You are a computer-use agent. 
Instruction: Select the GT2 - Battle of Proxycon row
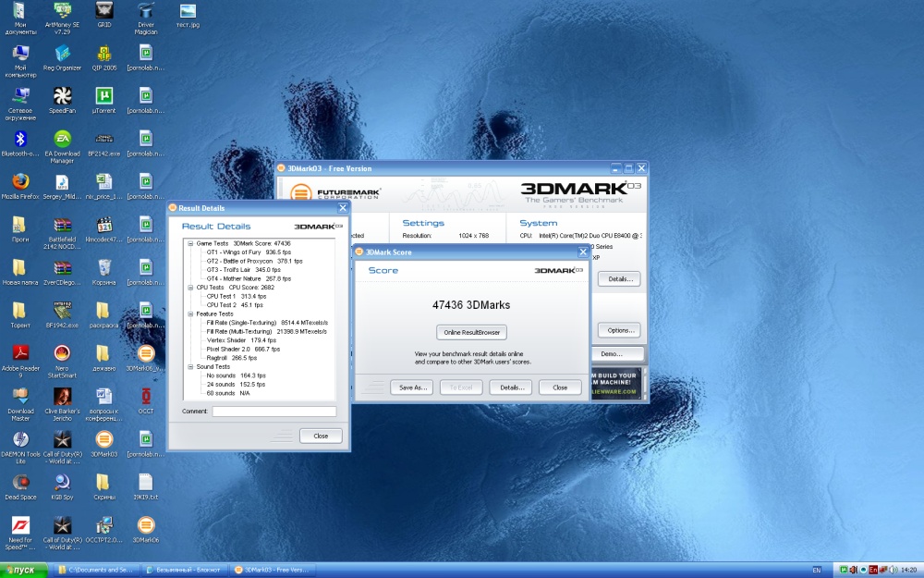pyautogui.click(x=255, y=262)
